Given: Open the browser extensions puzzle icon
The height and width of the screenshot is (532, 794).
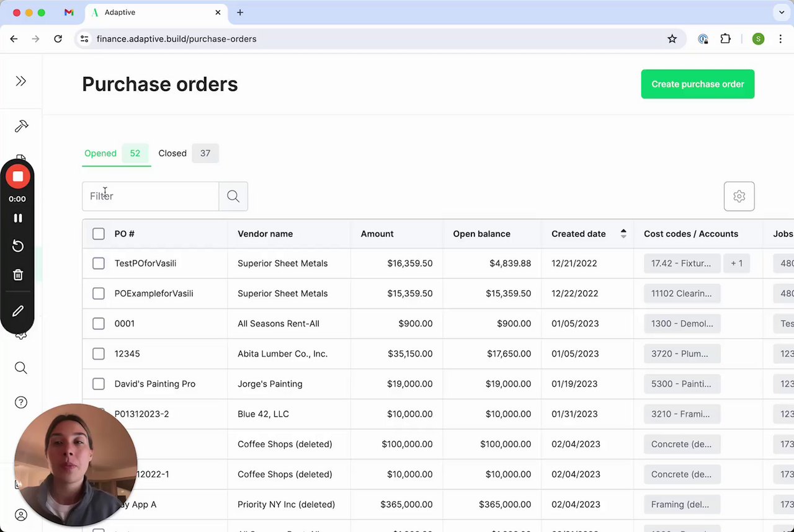Looking at the screenshot, I should pos(725,39).
